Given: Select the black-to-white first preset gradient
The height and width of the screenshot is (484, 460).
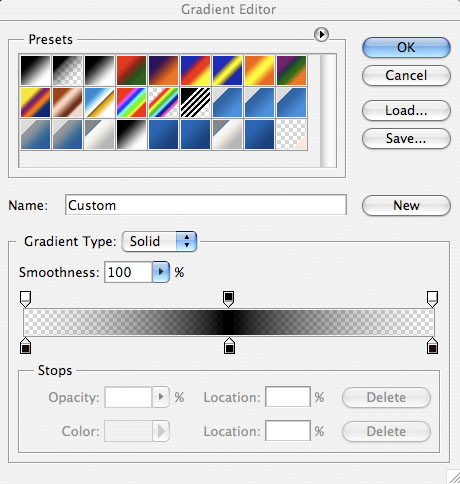Looking at the screenshot, I should coord(35,70).
